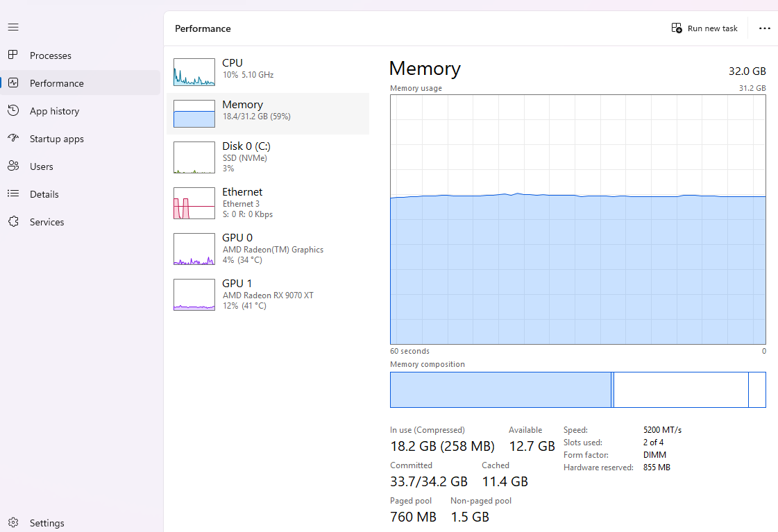View GPU 1 Radeon RX 9070 XT
The image size is (778, 532).
tap(267, 295)
